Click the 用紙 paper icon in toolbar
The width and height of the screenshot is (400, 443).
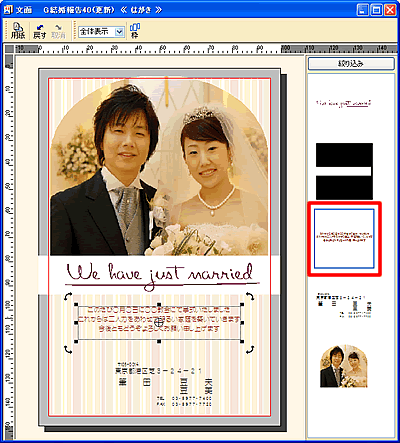point(18,30)
